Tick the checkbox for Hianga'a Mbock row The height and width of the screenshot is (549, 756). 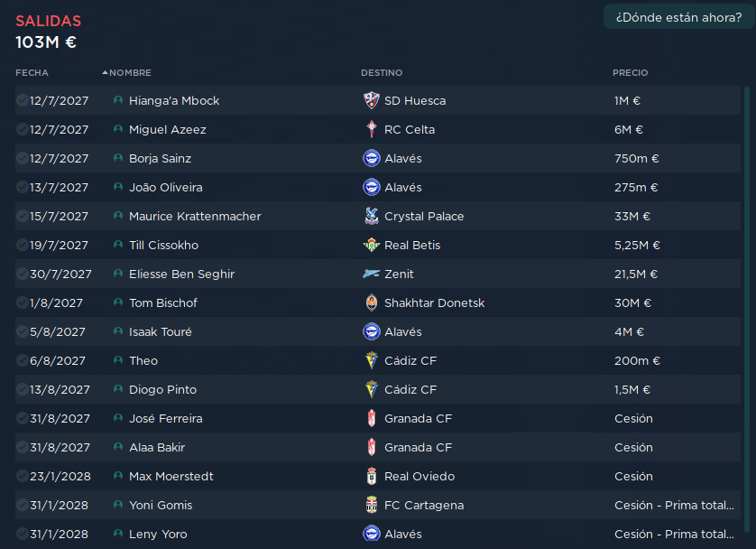[23, 100]
